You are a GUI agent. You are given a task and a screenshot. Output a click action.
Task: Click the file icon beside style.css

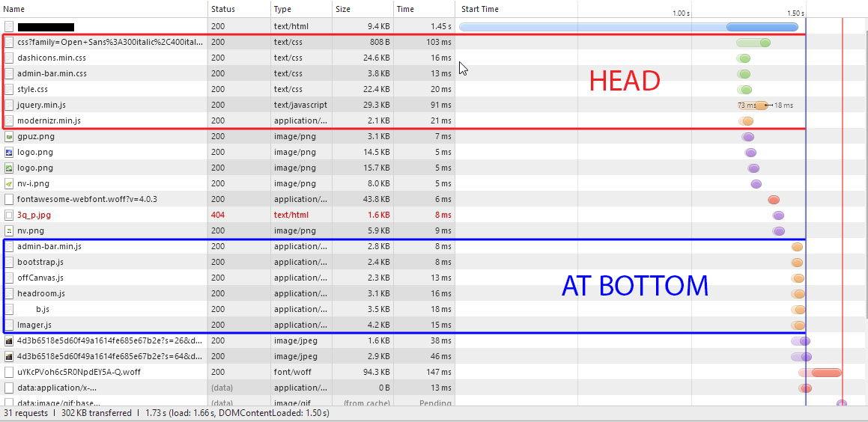[10, 89]
